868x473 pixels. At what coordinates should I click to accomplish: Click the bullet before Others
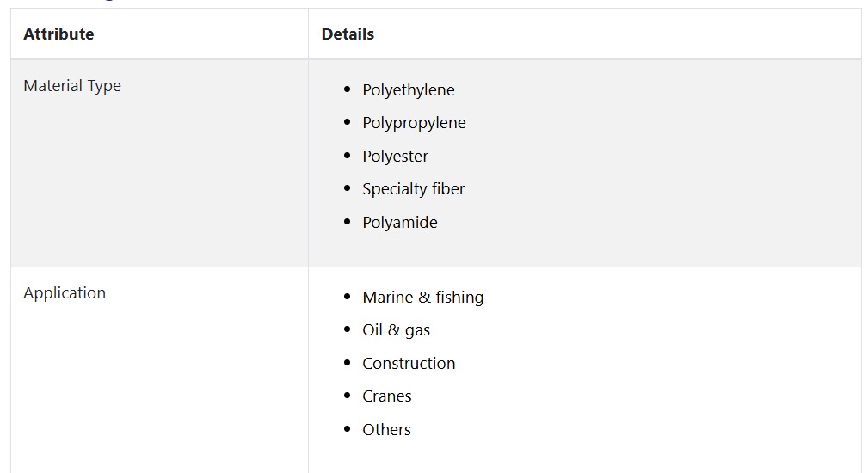pos(347,429)
